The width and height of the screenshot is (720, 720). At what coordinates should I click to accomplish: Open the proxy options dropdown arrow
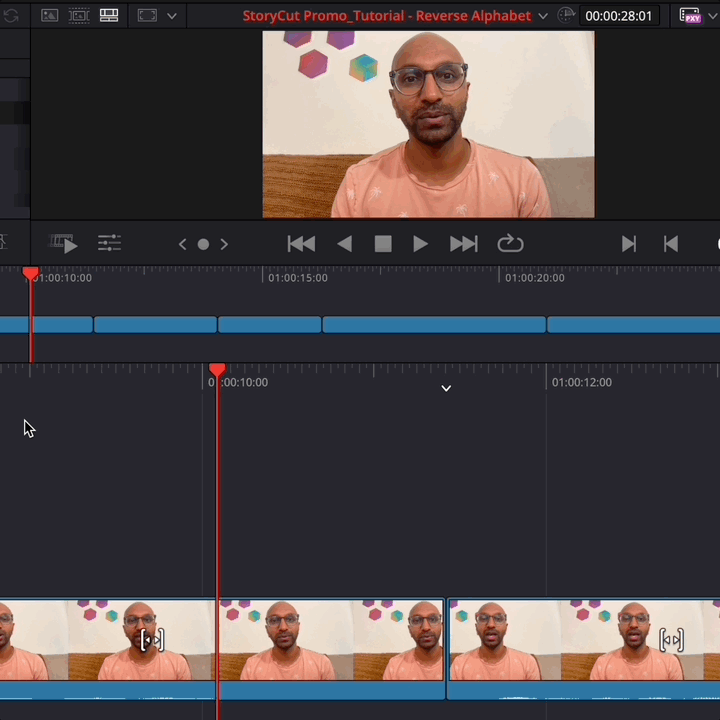click(714, 16)
